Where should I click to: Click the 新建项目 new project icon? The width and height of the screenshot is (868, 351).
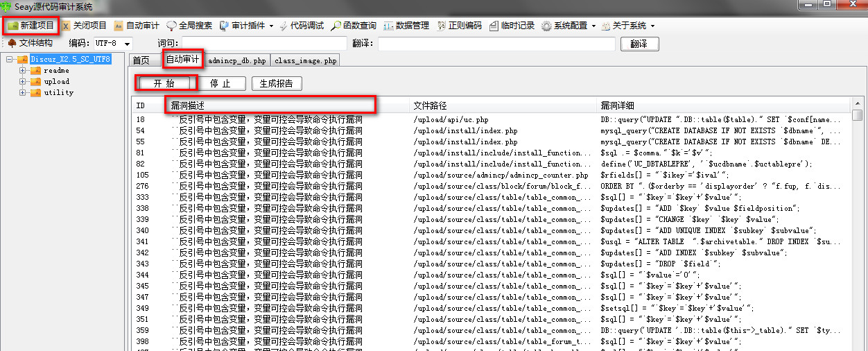pyautogui.click(x=12, y=26)
